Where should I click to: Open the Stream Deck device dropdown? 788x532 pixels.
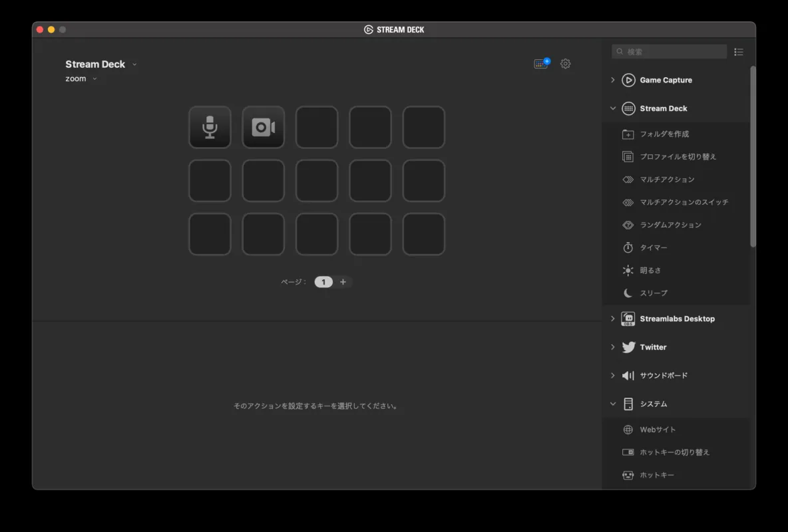[x=134, y=65]
